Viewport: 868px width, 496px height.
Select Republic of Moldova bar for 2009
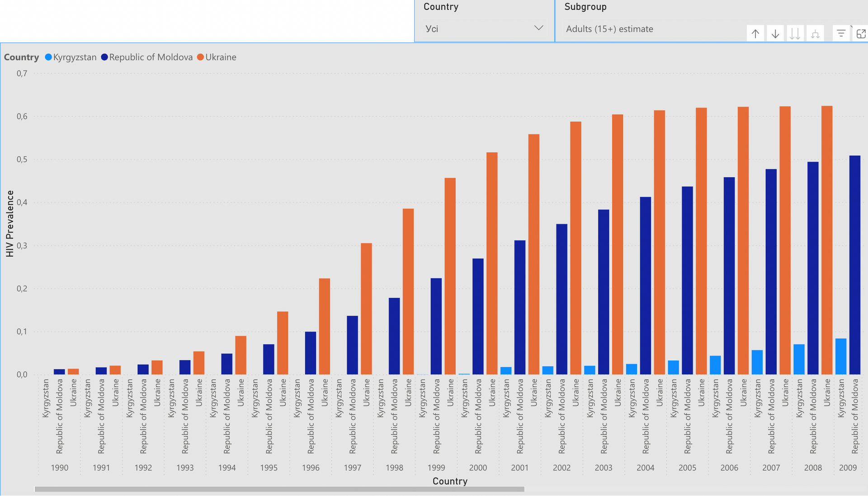click(x=855, y=265)
